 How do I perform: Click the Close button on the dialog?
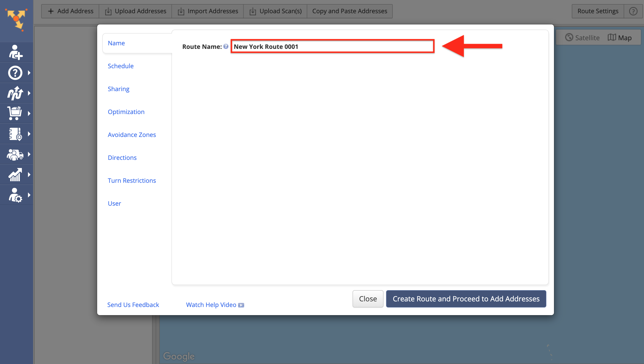point(367,299)
